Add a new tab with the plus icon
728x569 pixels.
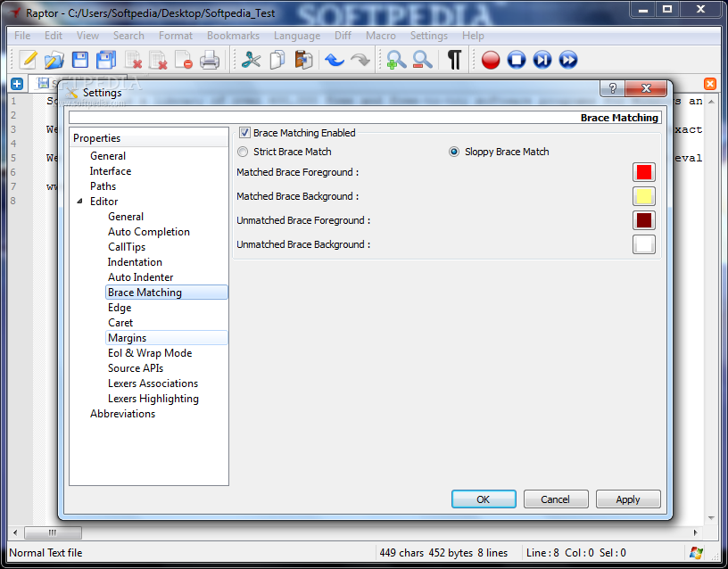17,84
